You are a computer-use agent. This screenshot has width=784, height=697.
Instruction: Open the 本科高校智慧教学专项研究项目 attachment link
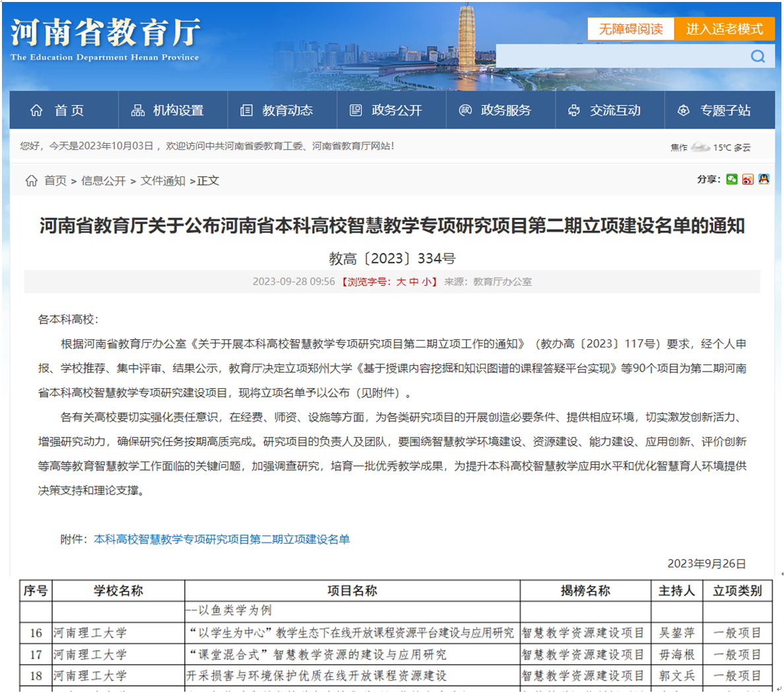[222, 539]
